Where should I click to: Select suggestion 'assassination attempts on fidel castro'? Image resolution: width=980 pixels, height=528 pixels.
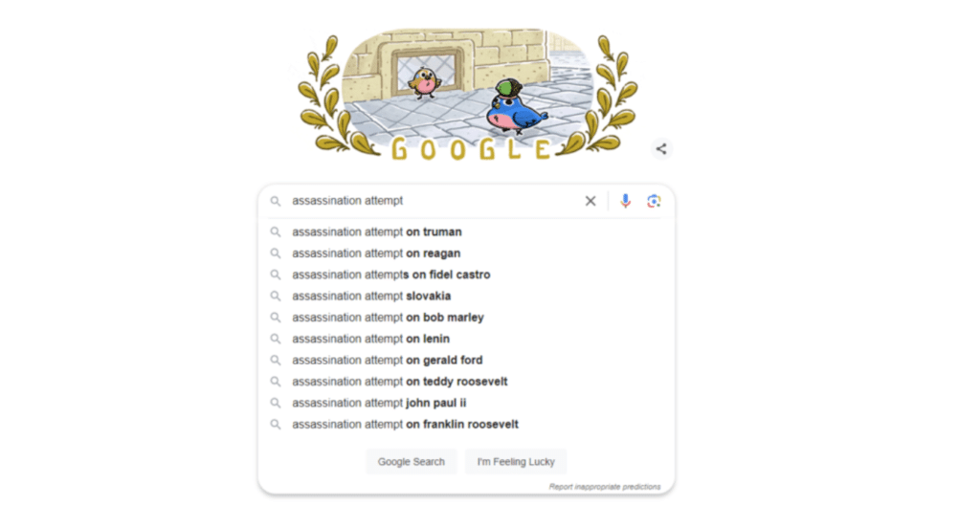coord(390,275)
